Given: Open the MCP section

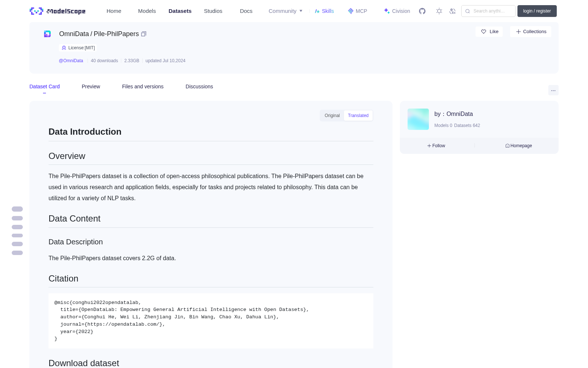Looking at the screenshot, I should tap(358, 11).
